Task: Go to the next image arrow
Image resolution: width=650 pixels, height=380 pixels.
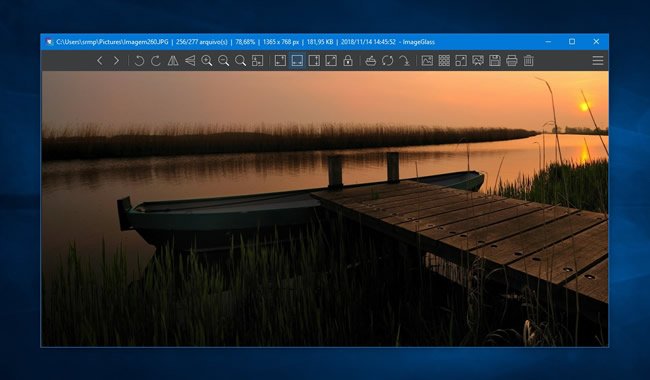Action: (x=116, y=61)
